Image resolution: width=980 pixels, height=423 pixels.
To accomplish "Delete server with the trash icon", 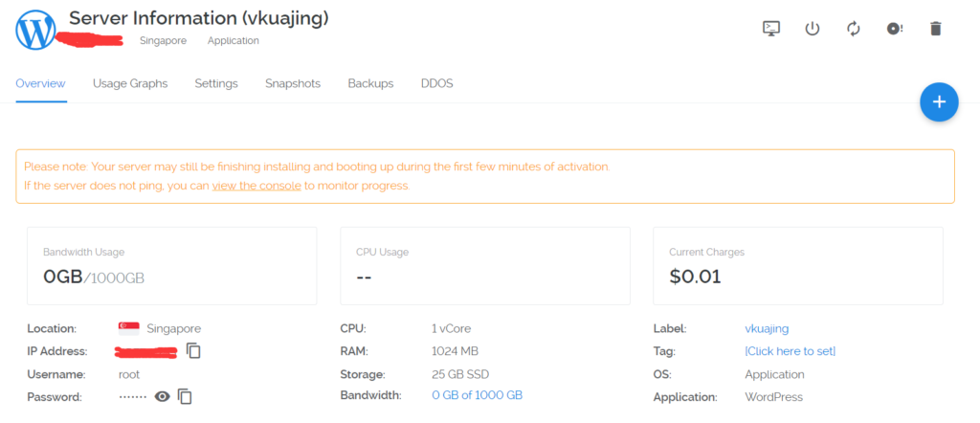I will click(936, 29).
